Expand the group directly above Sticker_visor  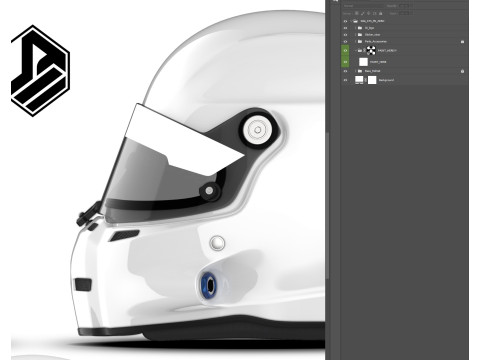356,28
